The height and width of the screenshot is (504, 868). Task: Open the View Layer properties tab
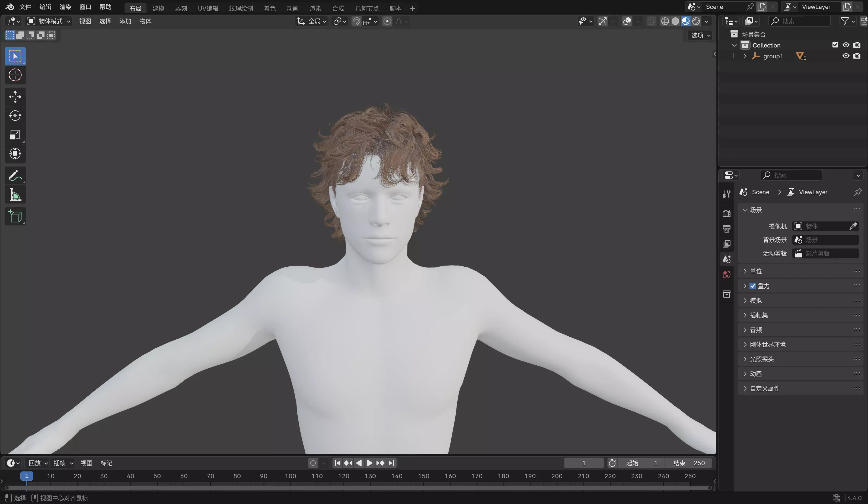(727, 244)
